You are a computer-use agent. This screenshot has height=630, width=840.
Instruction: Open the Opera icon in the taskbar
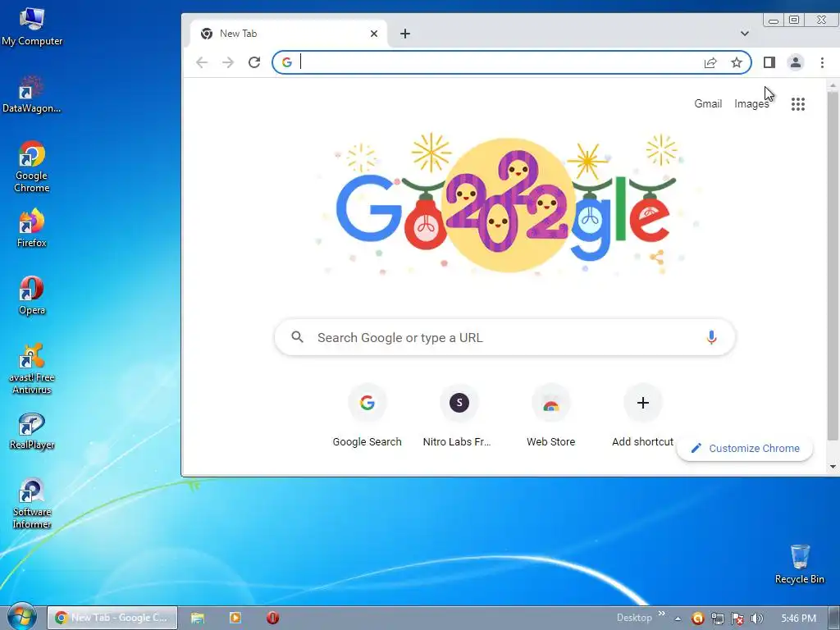(272, 618)
